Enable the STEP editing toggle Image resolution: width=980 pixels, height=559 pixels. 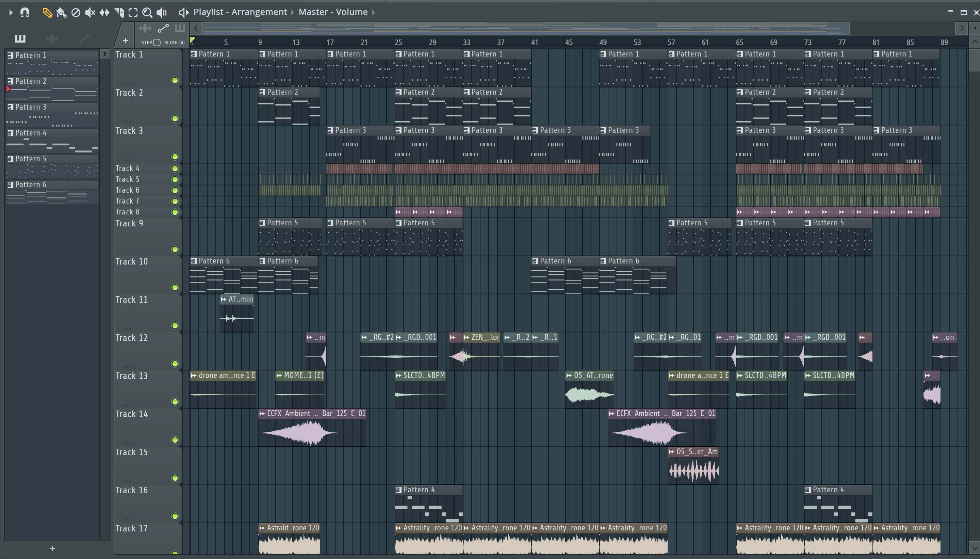point(157,43)
